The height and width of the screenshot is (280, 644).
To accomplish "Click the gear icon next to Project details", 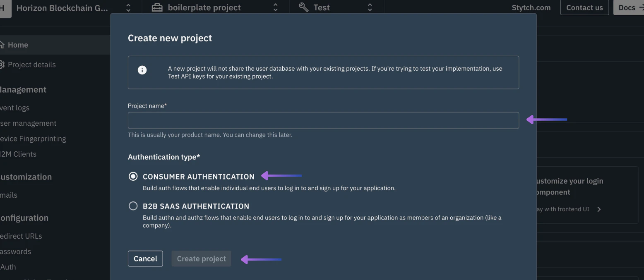I will tap(3, 65).
